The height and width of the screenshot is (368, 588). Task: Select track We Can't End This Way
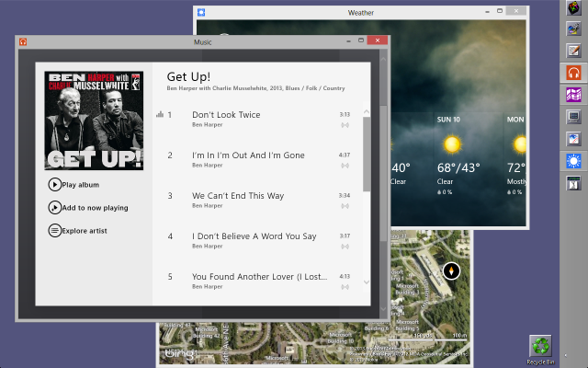tap(238, 196)
